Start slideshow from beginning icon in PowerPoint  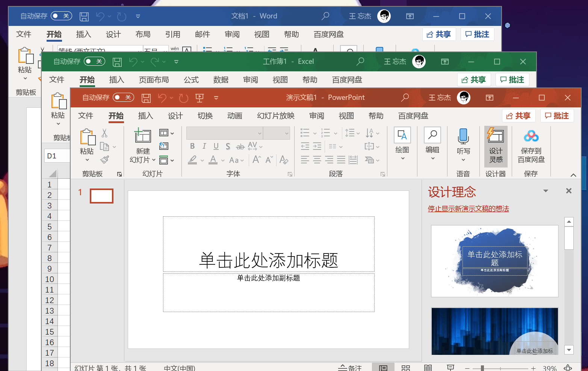point(200,98)
